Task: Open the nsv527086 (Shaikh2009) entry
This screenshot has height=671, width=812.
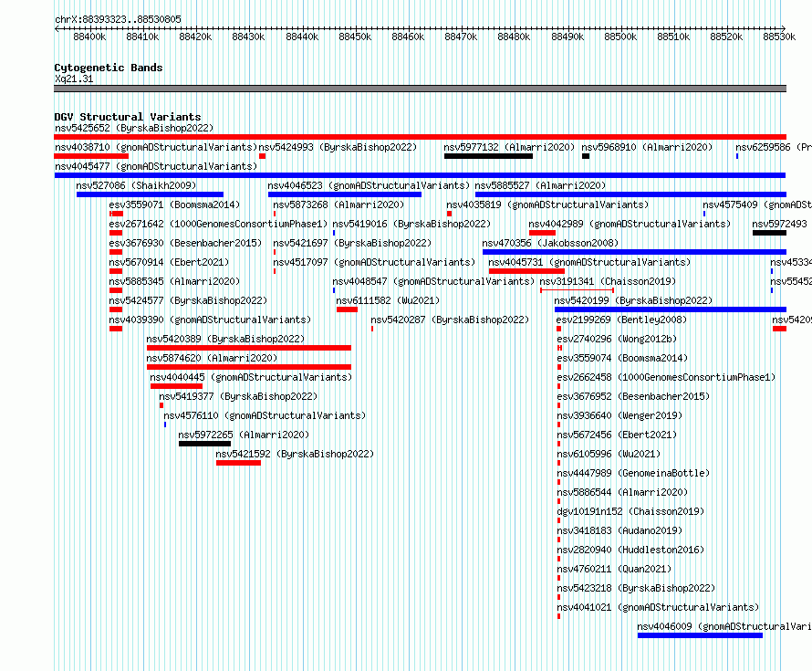Action: [x=136, y=185]
